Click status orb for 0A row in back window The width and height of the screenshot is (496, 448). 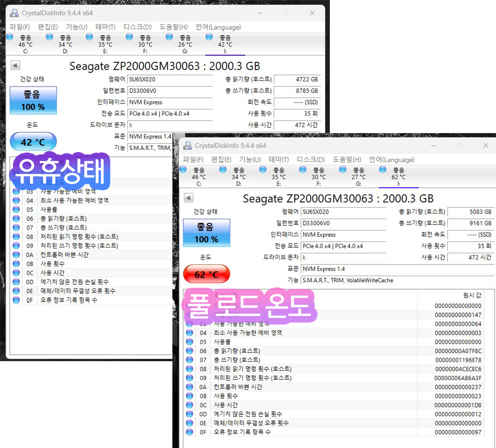16,255
